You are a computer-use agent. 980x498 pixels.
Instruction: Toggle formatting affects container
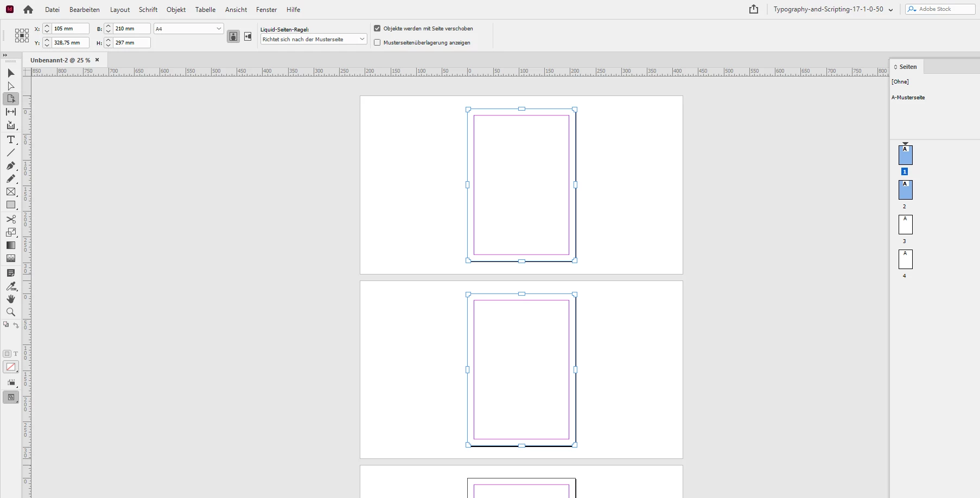click(7, 354)
